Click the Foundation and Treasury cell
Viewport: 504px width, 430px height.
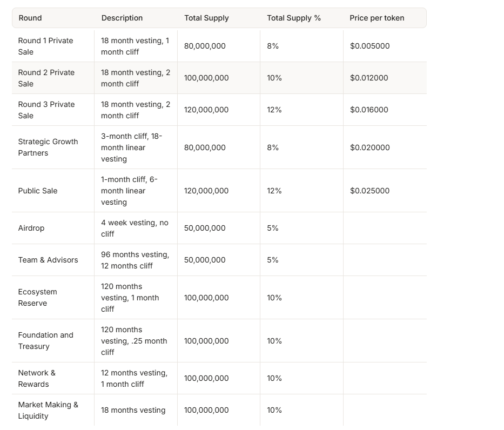click(x=46, y=341)
